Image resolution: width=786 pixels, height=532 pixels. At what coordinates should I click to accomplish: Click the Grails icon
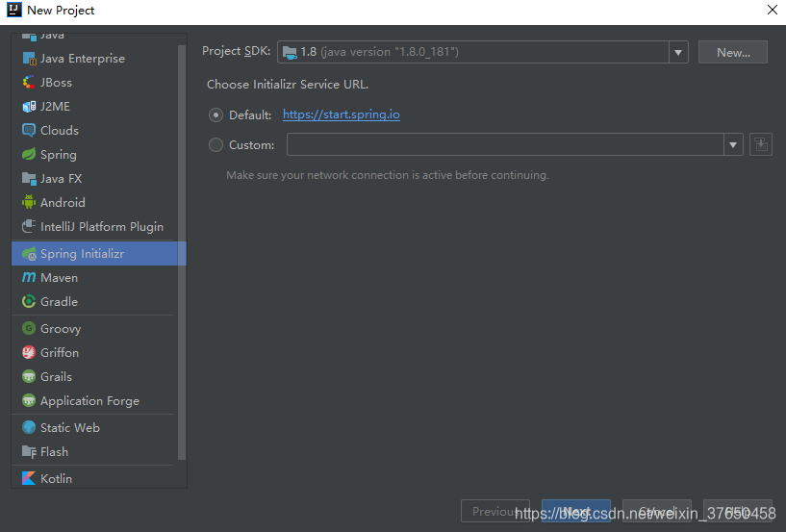point(29,376)
